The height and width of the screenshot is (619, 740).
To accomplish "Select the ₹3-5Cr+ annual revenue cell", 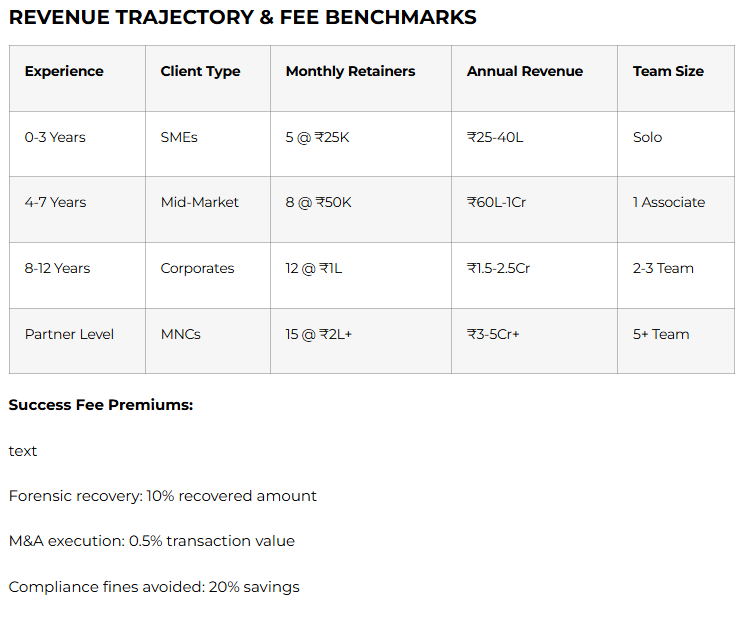I will [492, 334].
